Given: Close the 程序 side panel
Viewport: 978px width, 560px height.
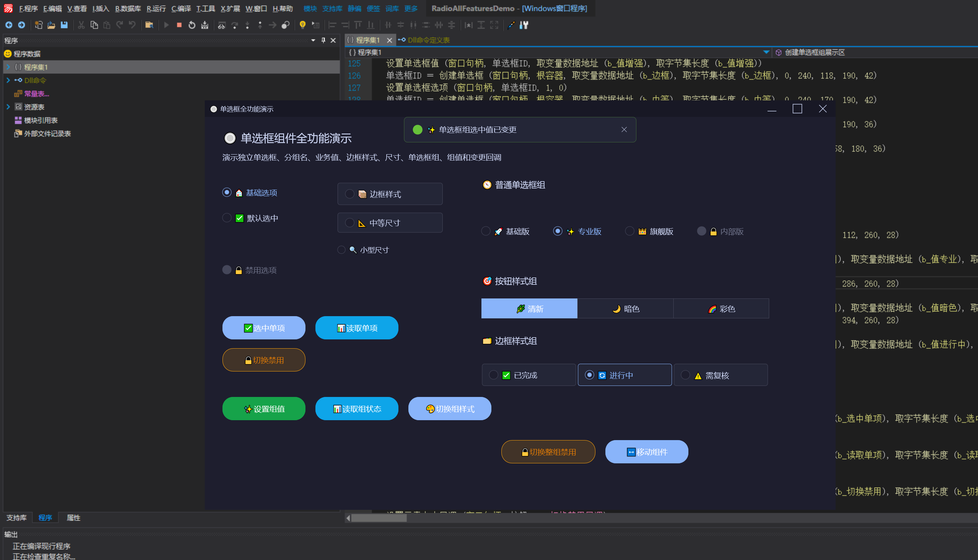Looking at the screenshot, I should point(334,40).
